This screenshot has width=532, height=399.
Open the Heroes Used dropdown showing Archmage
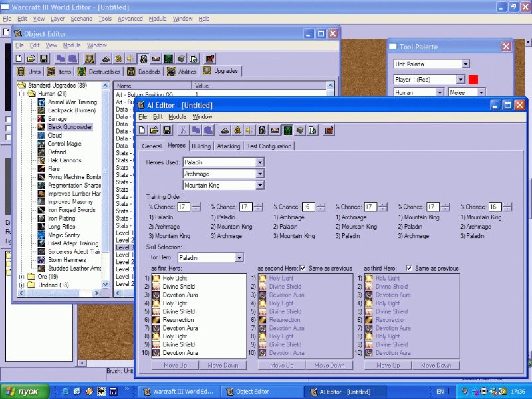click(x=260, y=174)
